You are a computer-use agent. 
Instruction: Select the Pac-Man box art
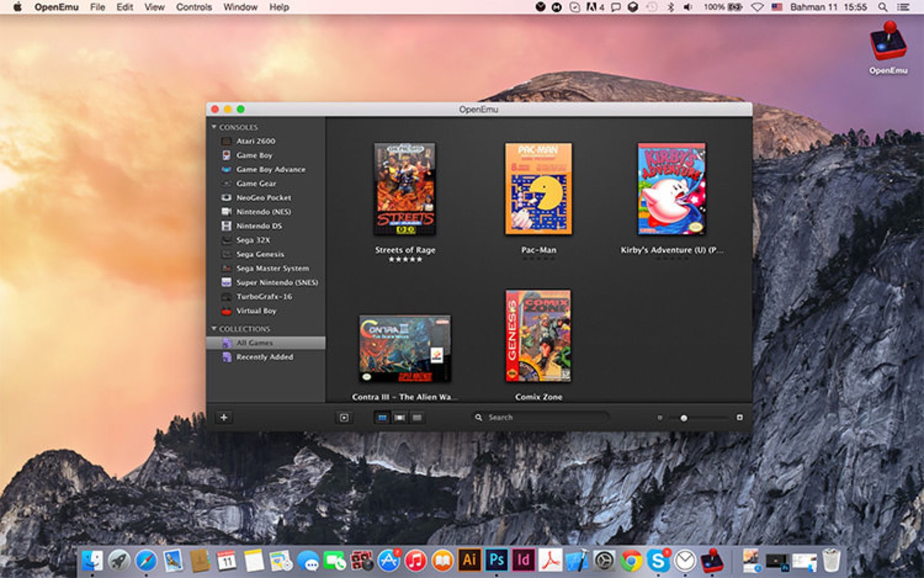click(539, 189)
